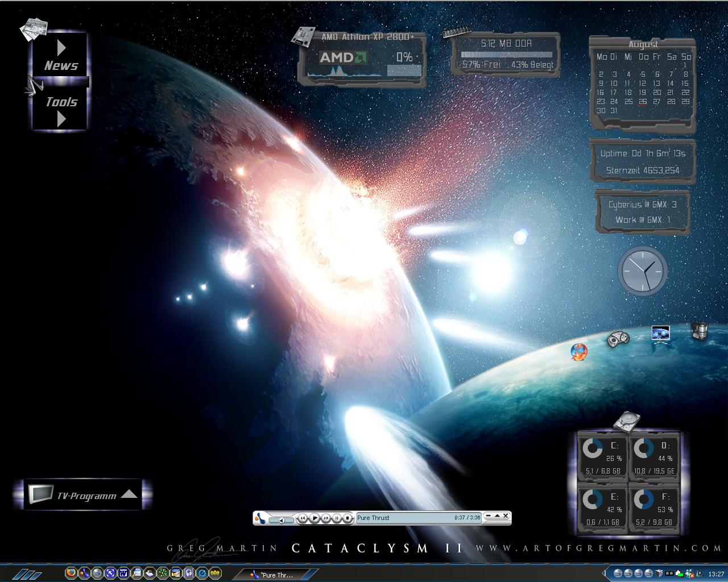Select day 26 in the August calendar

click(x=643, y=102)
